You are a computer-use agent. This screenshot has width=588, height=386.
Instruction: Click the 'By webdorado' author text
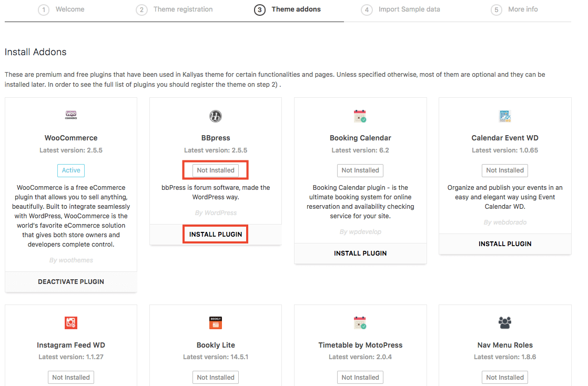[505, 222]
